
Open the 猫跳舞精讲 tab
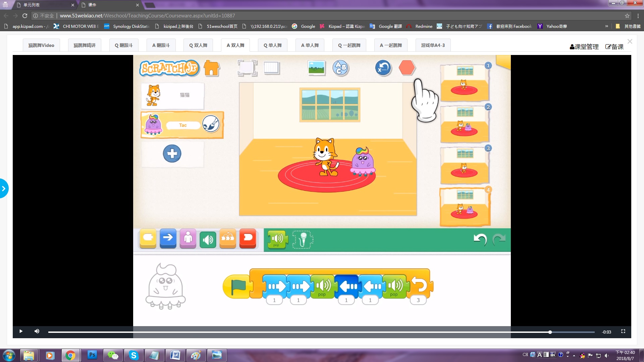coord(85,45)
